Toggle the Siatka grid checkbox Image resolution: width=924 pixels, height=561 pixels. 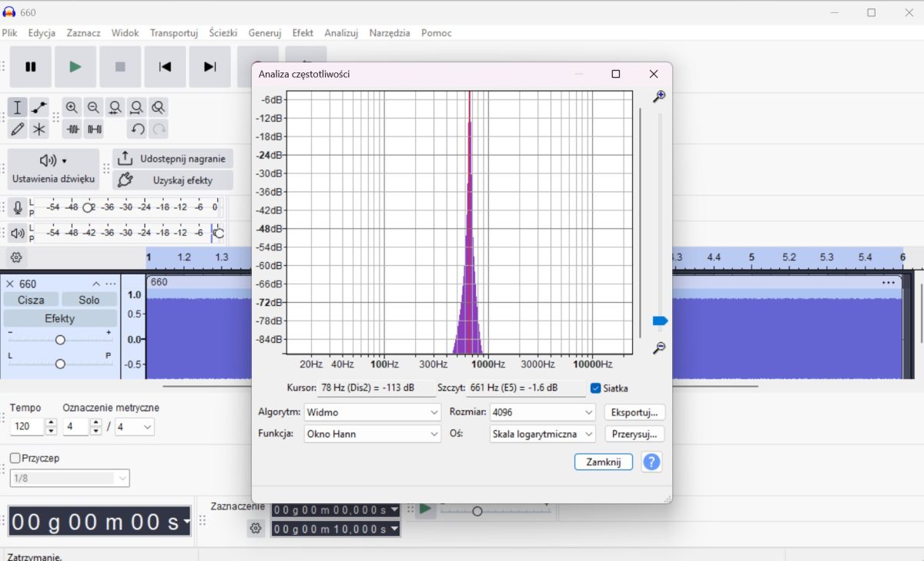pos(595,388)
